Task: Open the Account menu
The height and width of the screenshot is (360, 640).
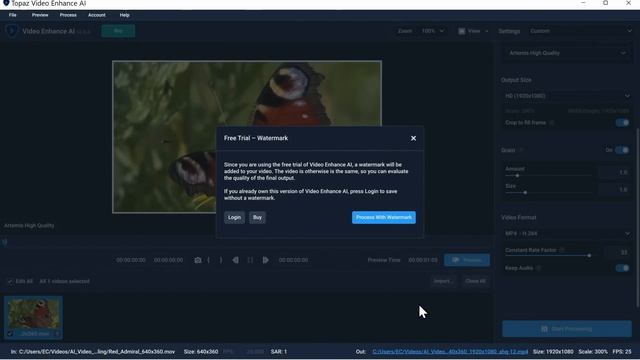Action: point(97,15)
